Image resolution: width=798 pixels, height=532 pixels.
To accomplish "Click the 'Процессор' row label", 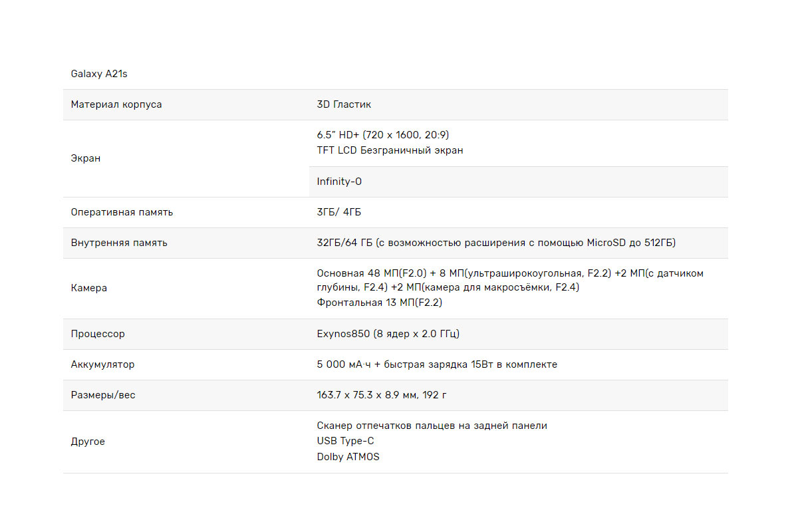I will [98, 334].
